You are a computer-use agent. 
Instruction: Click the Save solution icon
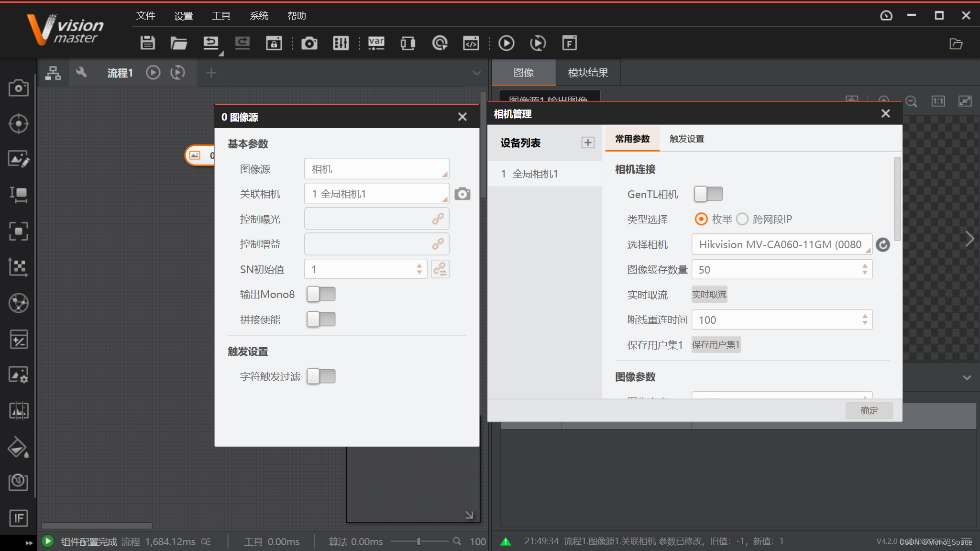(x=147, y=43)
